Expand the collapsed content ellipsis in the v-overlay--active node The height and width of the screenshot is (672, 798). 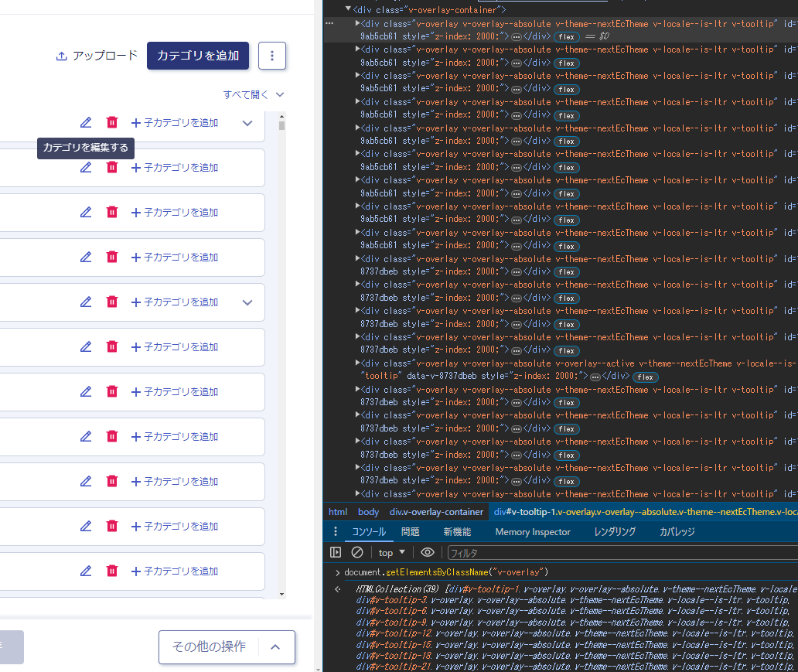point(595,377)
